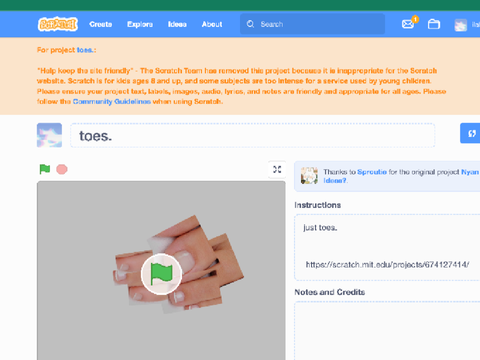The image size is (480, 360).
Task: Open the My Stuff folder icon
Action: 434,24
